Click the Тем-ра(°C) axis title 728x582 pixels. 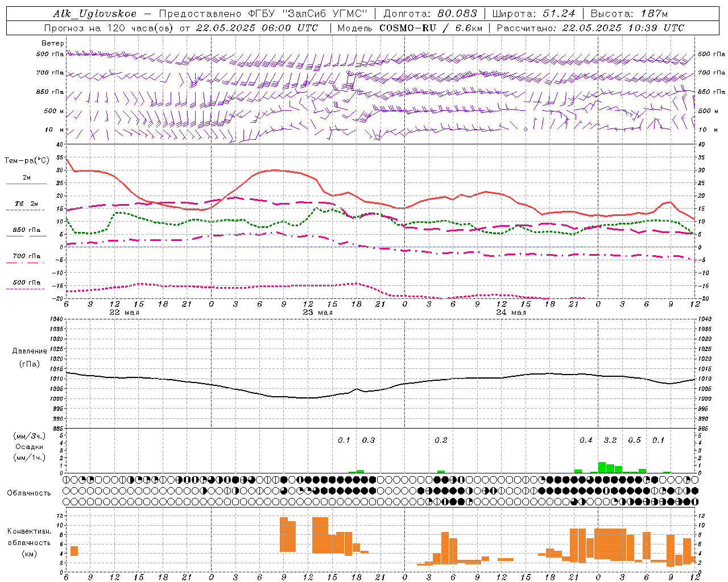click(27, 161)
